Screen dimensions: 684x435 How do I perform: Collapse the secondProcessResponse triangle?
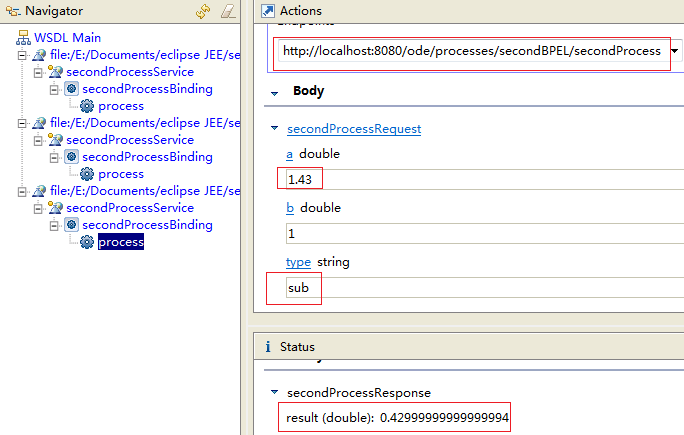coord(274,392)
